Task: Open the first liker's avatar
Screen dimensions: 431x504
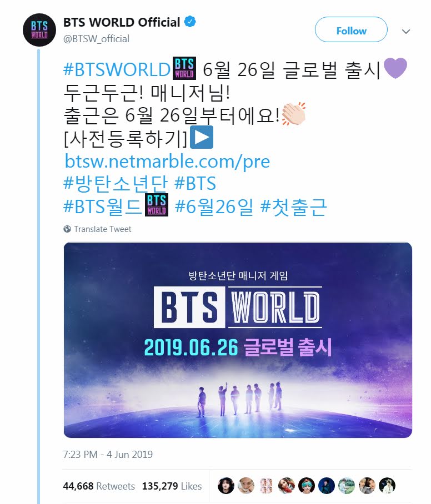Action: 226,485
